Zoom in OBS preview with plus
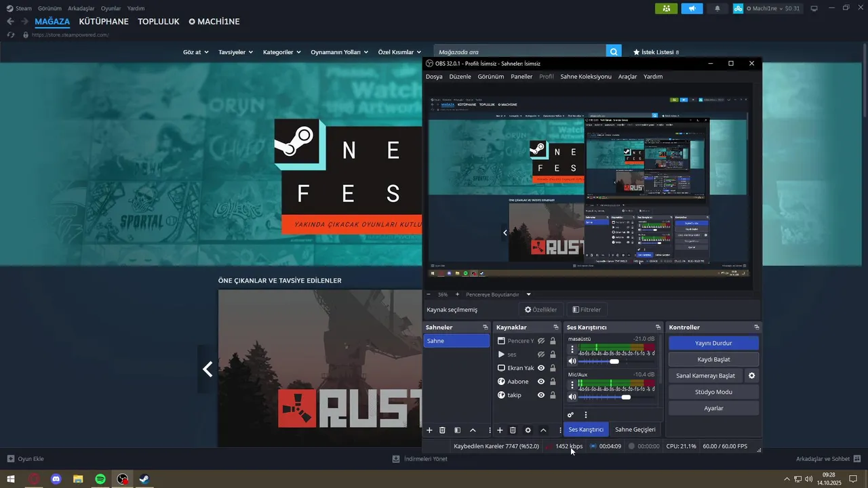The width and height of the screenshot is (868, 488). (x=457, y=294)
